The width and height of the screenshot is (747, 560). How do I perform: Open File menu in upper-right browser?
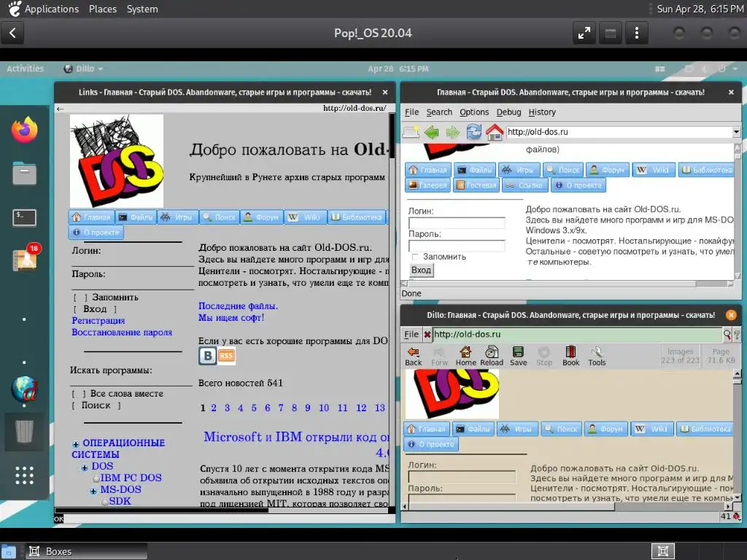click(x=411, y=112)
